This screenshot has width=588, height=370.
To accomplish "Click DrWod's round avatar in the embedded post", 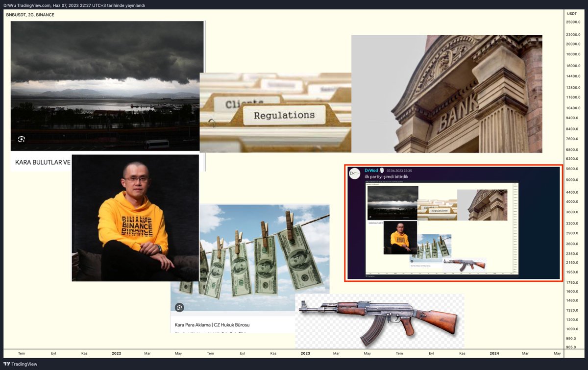I will click(x=355, y=173).
